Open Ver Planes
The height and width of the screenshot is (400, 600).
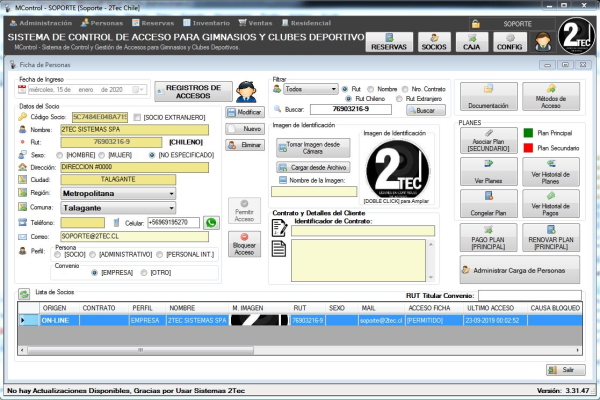(489, 172)
